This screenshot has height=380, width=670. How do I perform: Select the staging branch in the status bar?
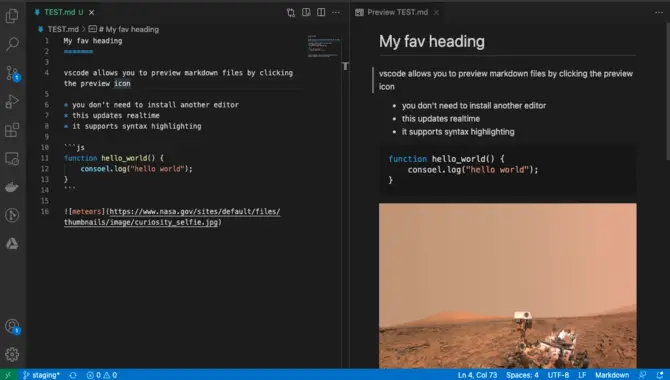(x=41, y=375)
